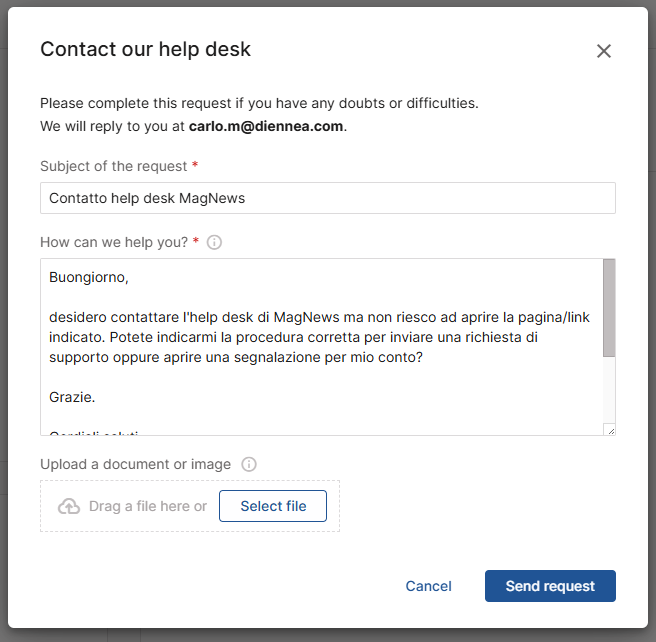Click the Contact our help desk title

point(145,49)
